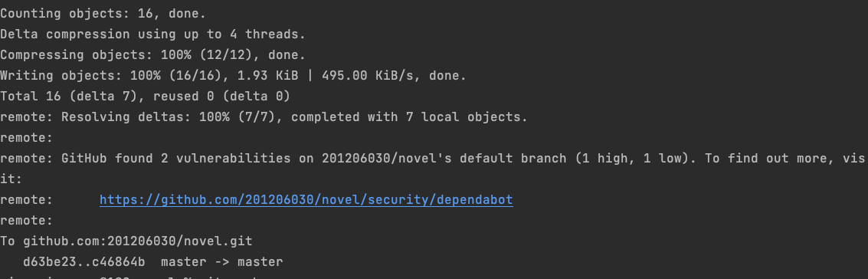Click the "reused 0 (delta 0)" text
Screen dimensions: 868x279
(222, 97)
